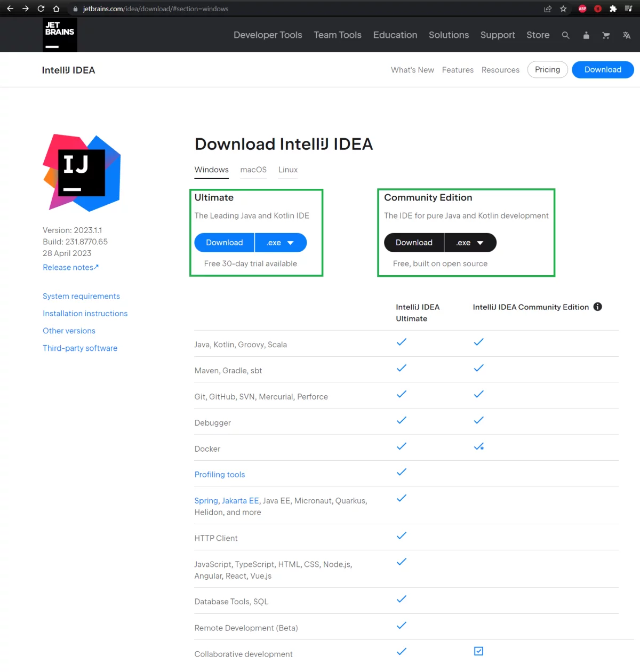This screenshot has height=672, width=640.
Task: Open the user account icon
Action: 586,35
